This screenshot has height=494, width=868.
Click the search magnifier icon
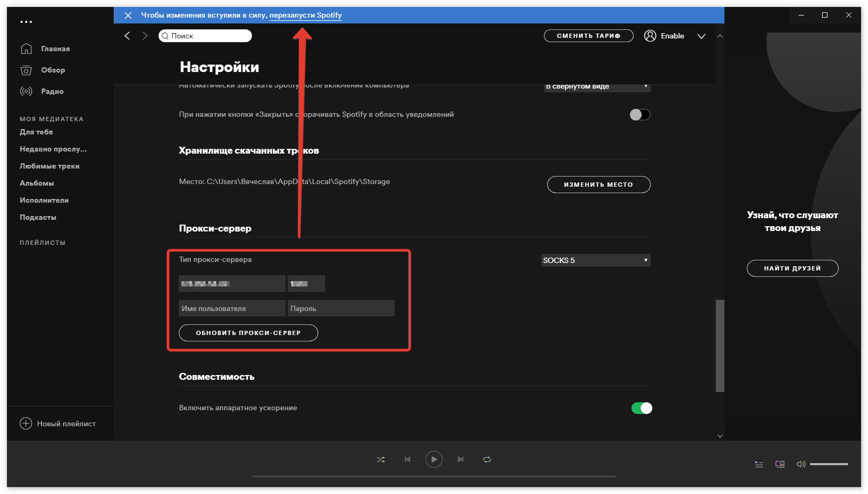point(165,36)
